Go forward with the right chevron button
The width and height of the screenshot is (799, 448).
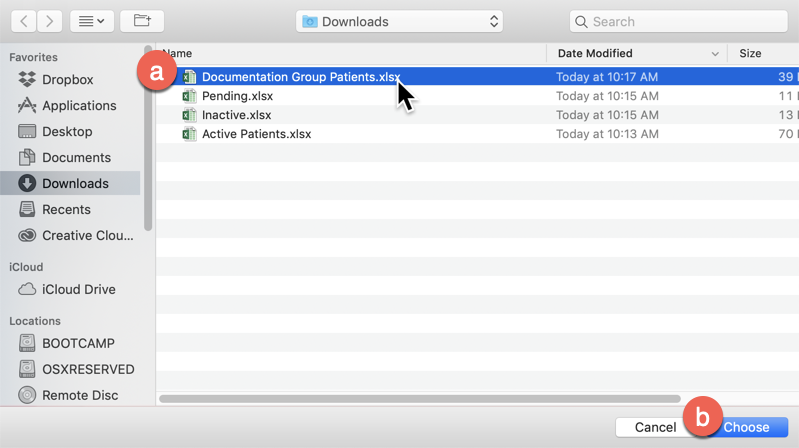click(x=49, y=21)
